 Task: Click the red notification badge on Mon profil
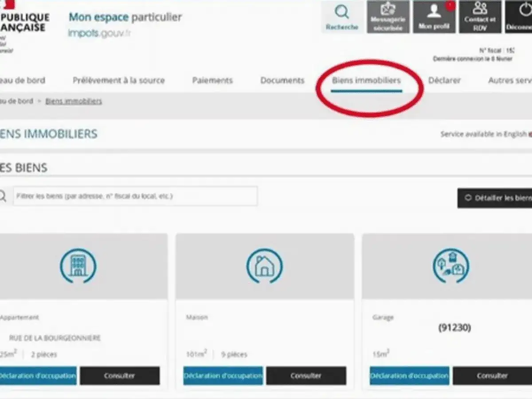coord(450,5)
